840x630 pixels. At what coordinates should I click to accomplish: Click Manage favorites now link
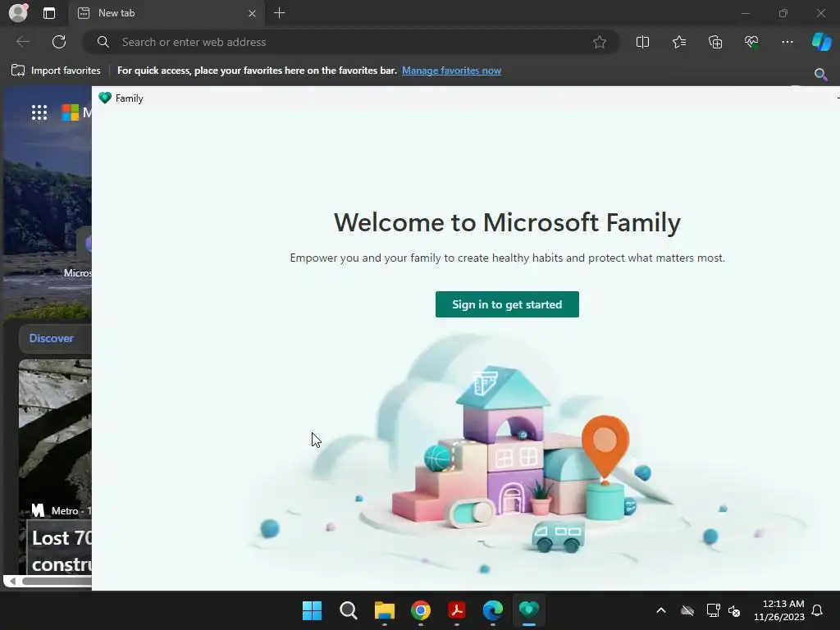click(x=452, y=71)
